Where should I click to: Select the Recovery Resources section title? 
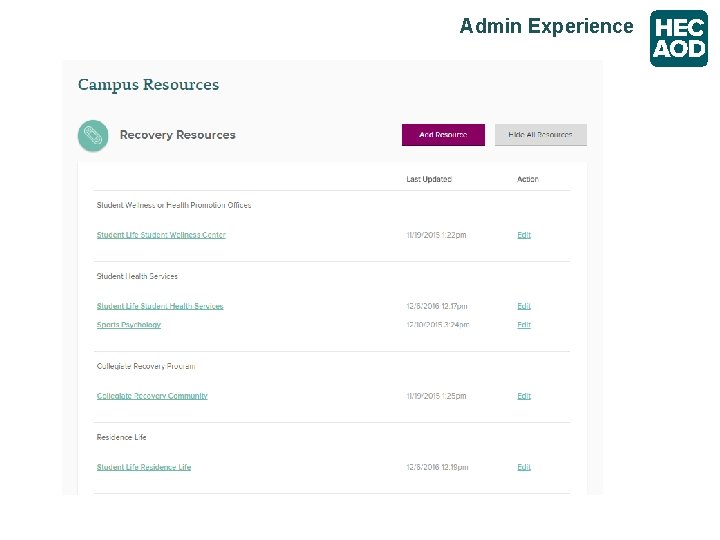[178, 135]
